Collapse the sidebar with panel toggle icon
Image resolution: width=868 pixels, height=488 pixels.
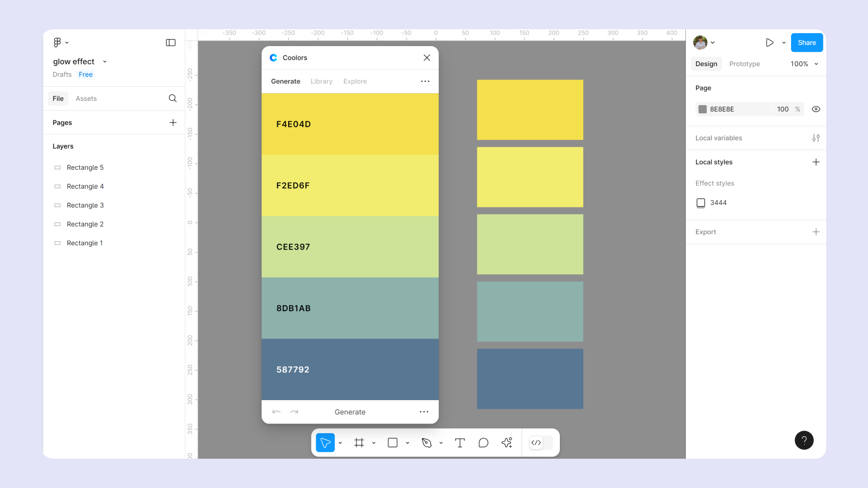point(170,43)
